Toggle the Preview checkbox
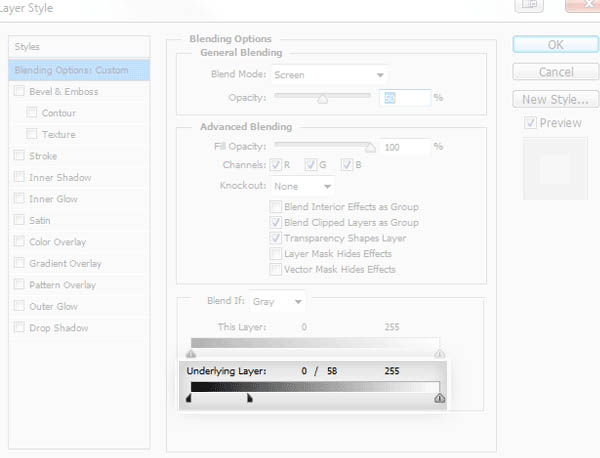 [531, 123]
